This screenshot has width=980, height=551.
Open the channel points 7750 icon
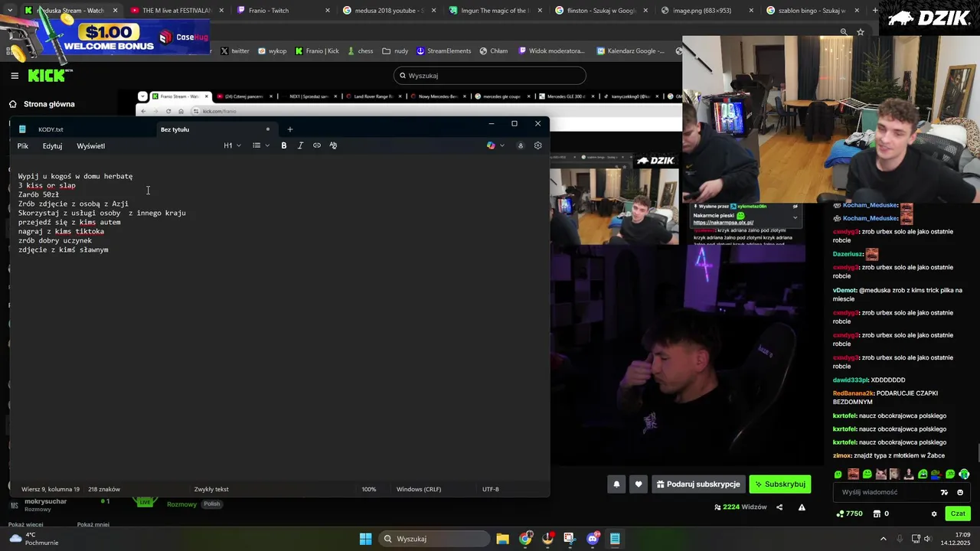click(x=850, y=514)
